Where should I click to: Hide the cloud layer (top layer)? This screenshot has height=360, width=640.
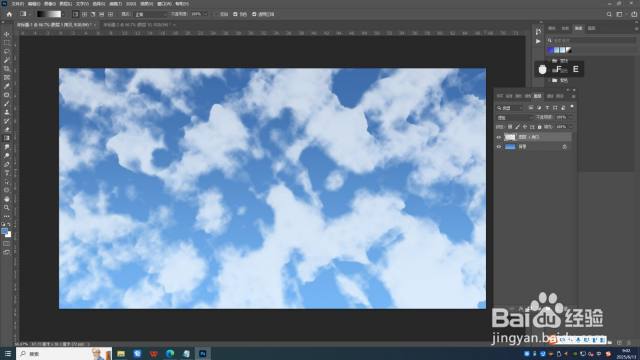pyautogui.click(x=498, y=137)
